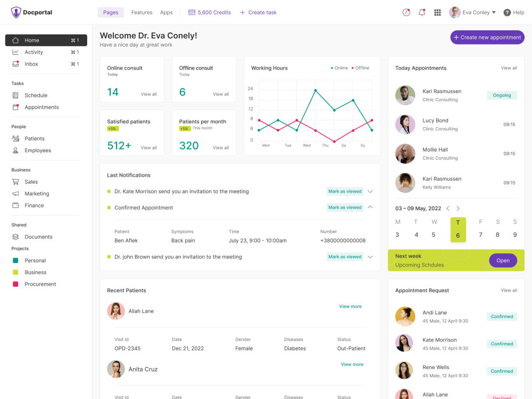Select highlighted Thursday 6 in calendar
This screenshot has width=532, height=399.
point(458,230)
